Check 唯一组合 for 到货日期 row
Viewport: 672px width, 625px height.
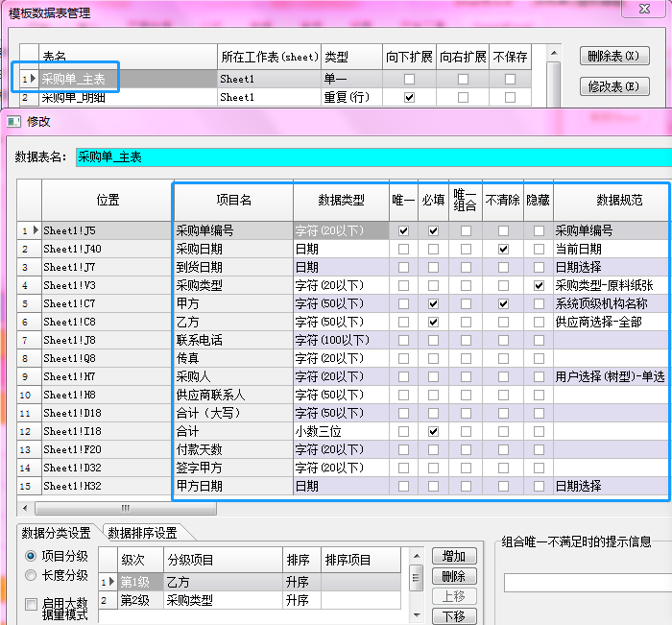466,268
